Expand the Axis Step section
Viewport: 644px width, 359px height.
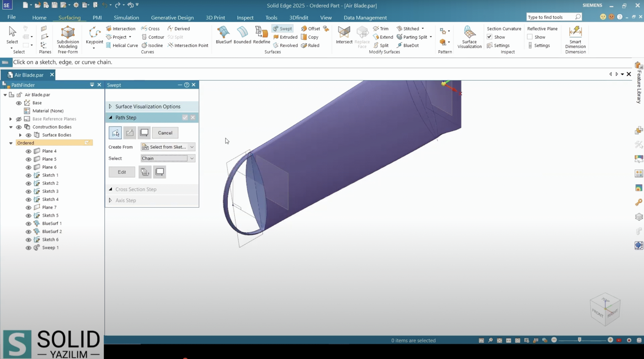point(110,200)
